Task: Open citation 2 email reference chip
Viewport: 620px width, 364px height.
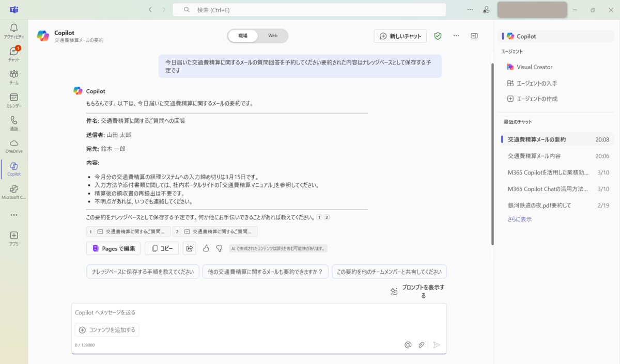Action: click(215, 232)
